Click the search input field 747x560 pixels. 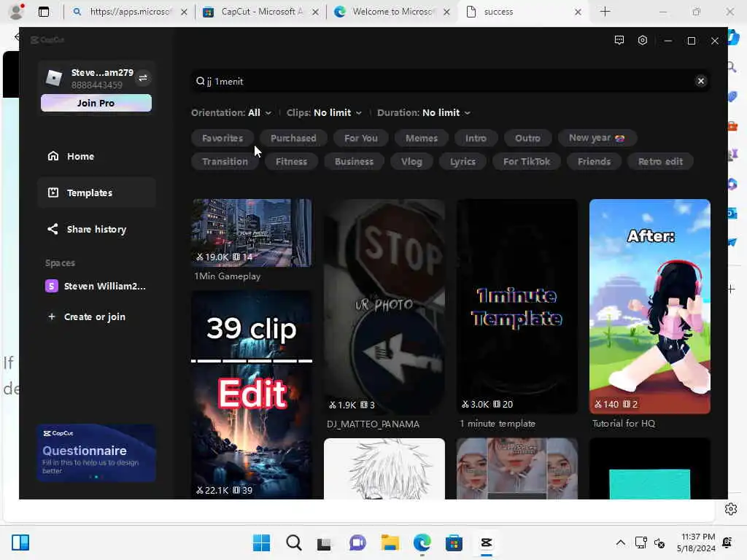click(450, 81)
